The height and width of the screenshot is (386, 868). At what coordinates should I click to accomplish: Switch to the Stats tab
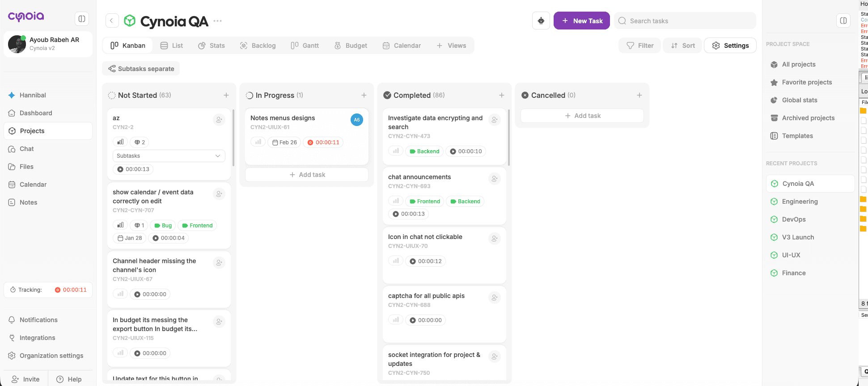(x=212, y=46)
